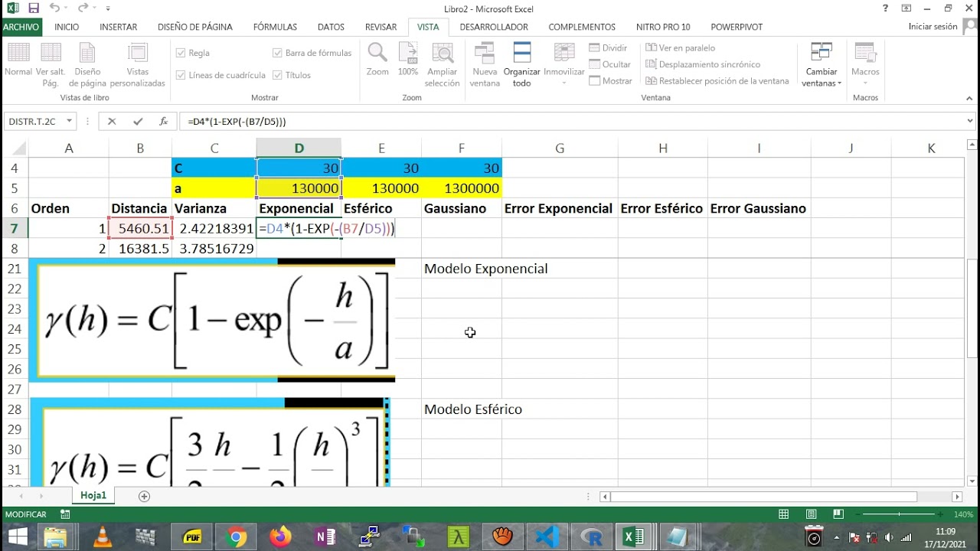Open the FÓRMULAS tab

pyautogui.click(x=275, y=27)
